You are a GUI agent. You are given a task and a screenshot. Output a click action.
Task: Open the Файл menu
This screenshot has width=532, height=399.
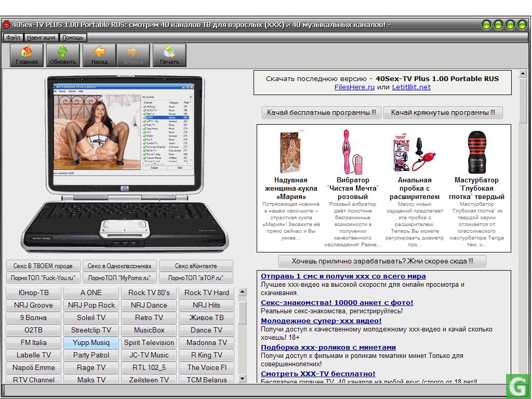(x=13, y=37)
